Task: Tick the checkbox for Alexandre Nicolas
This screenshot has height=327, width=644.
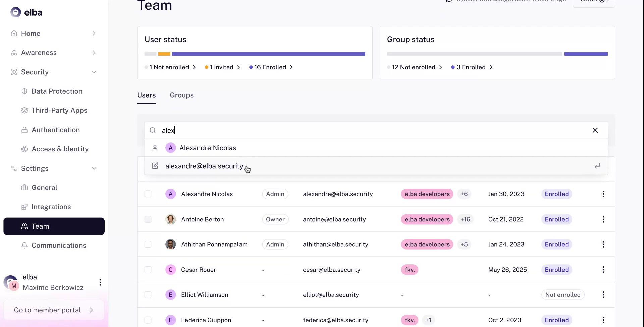Action: pyautogui.click(x=148, y=194)
